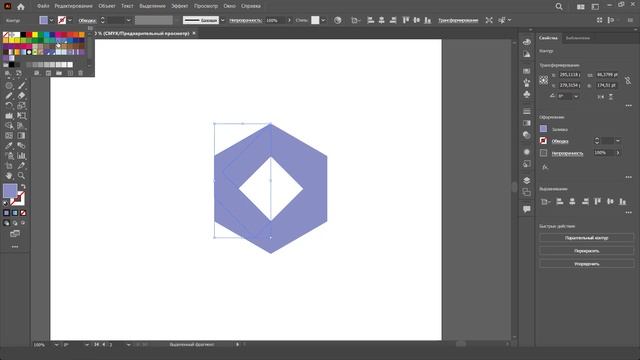Open the stroke color dropdown in the control bar
The height and width of the screenshot is (360, 640).
[70, 20]
